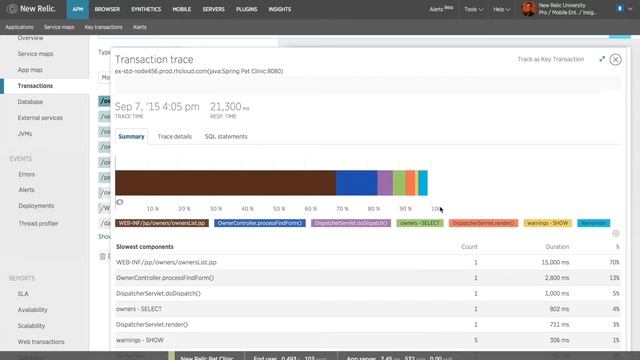
Task: Open the APM tab
Action: (x=78, y=9)
